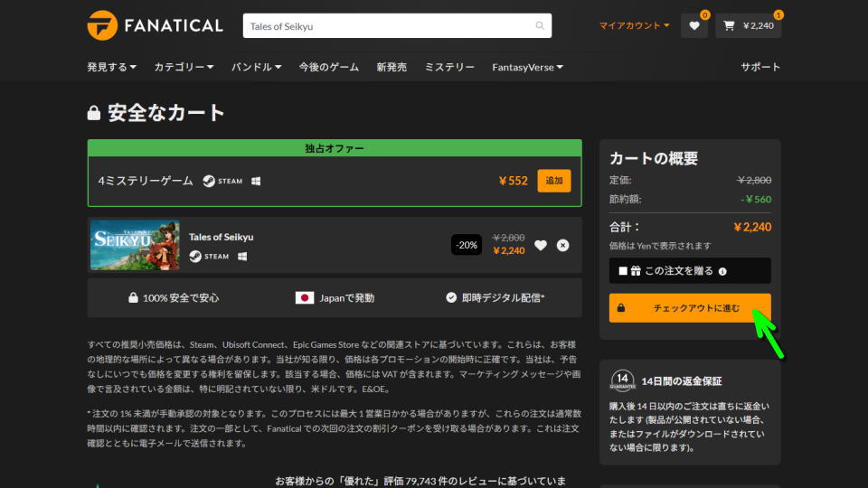This screenshot has width=868, height=488.
Task: Open Tales of Seikyu title link
Action: (221, 237)
